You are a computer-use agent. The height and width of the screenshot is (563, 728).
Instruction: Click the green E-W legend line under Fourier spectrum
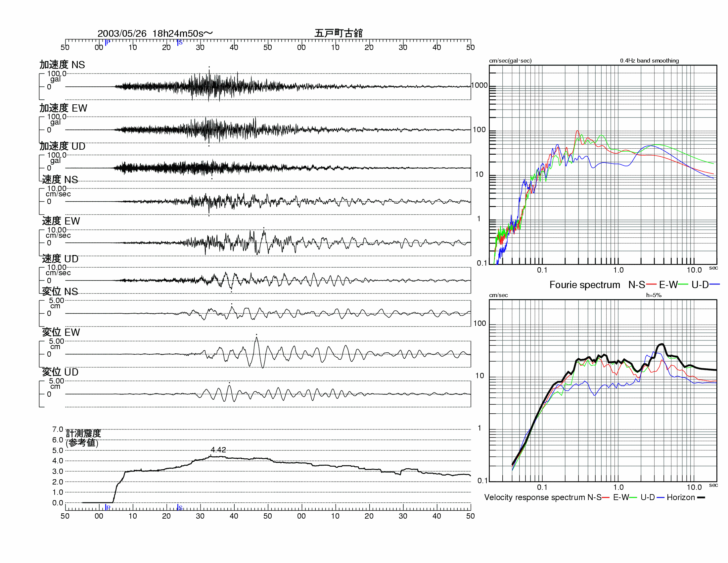pos(683,284)
